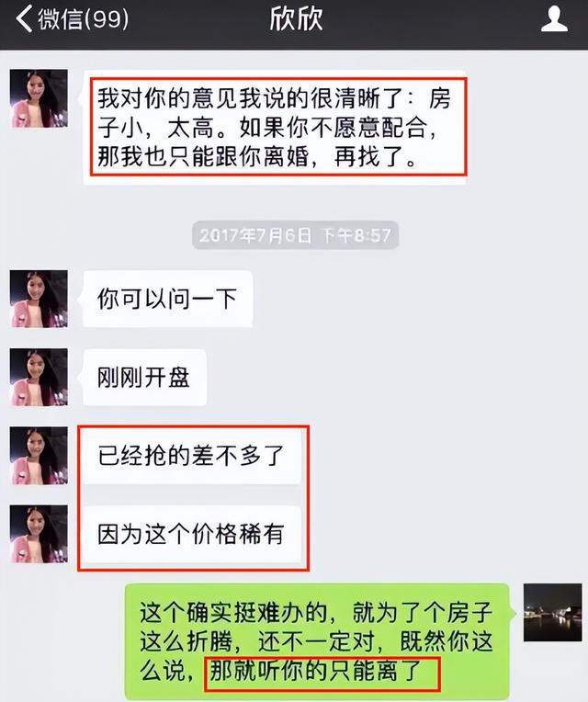Viewport: 588px width, 702px height.
Task: Select the 刚刚开盘 message bubble
Action: [142, 378]
